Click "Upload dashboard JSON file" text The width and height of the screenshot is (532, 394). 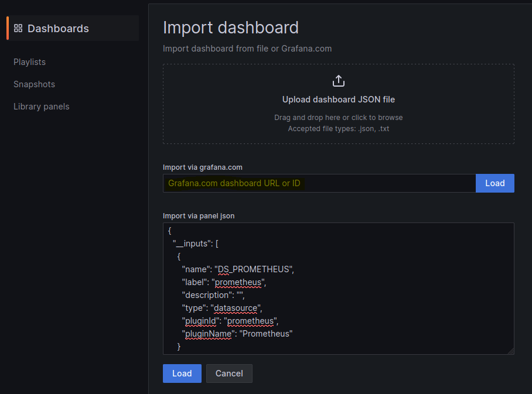coord(339,100)
